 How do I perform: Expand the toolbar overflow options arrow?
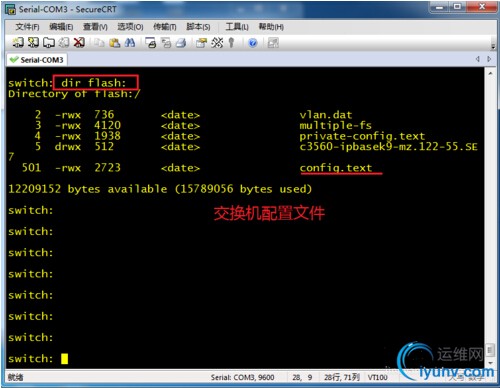pyautogui.click(x=493, y=46)
